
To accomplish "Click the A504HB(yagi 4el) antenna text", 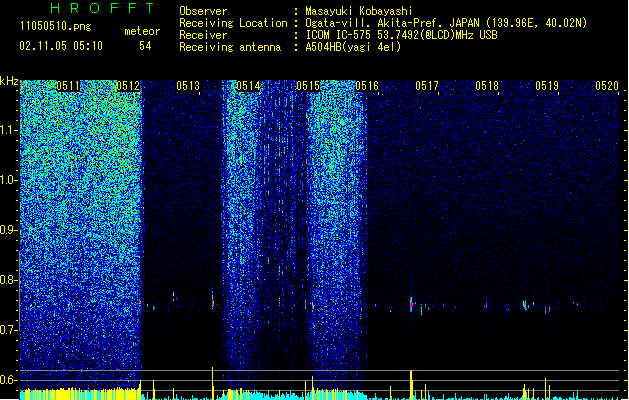I will click(353, 47).
